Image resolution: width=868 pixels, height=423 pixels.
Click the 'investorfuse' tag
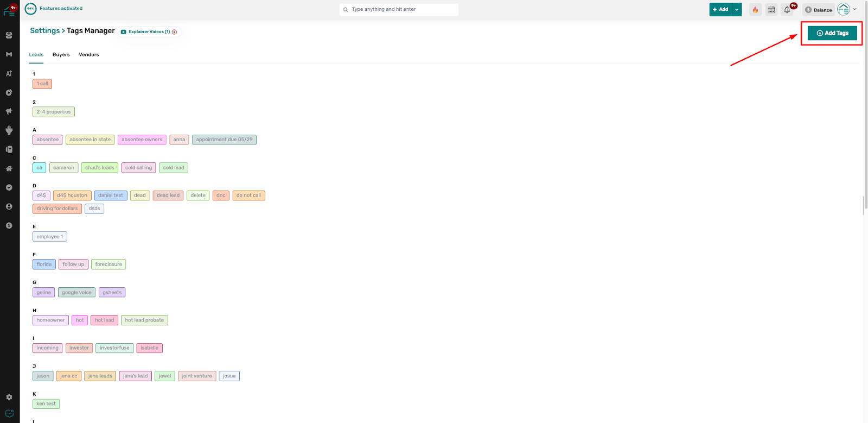tap(114, 348)
